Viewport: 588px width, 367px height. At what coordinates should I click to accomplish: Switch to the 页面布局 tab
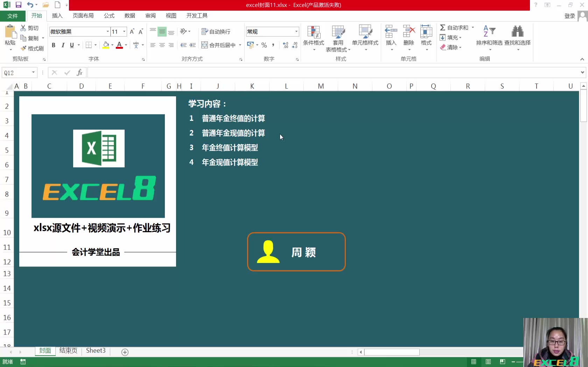(83, 16)
